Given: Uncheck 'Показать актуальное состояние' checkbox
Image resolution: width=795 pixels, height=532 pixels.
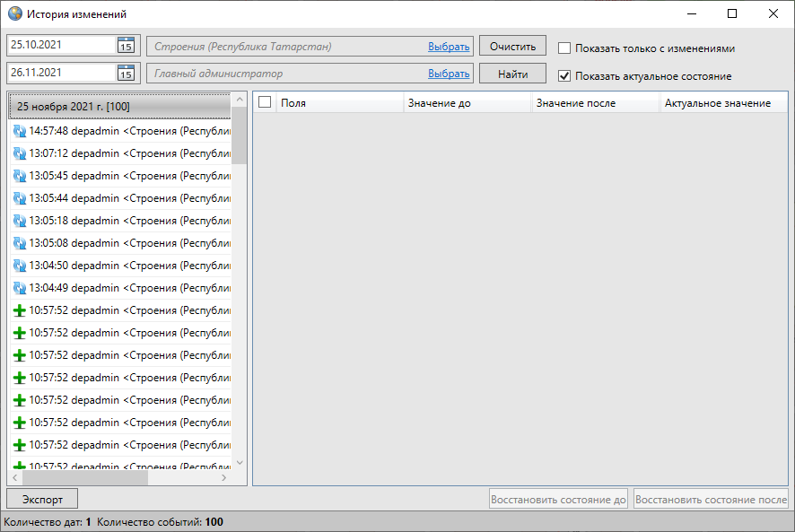Looking at the screenshot, I should coord(564,76).
